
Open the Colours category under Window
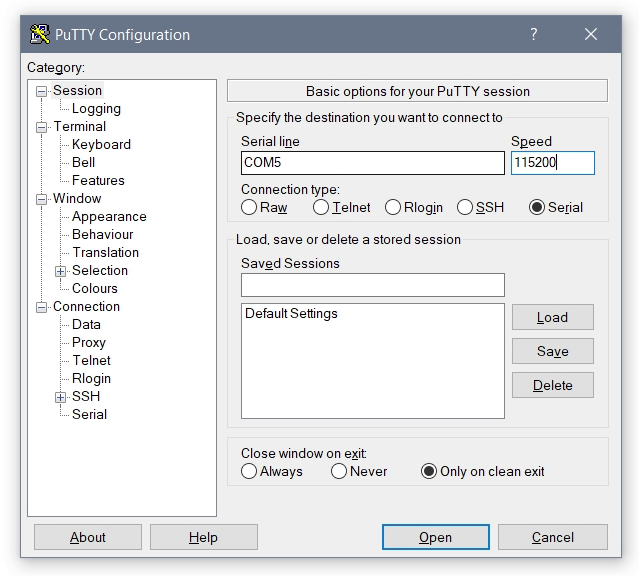(94, 288)
